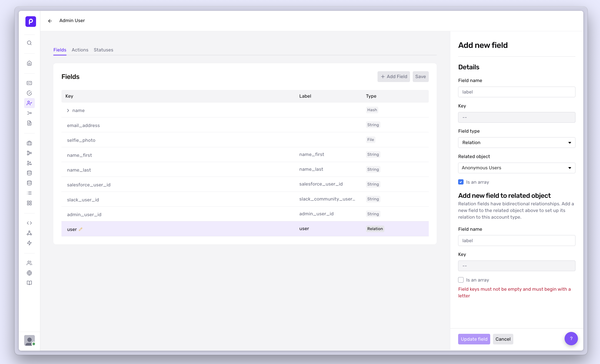Click the Hash type badge
Image resolution: width=600 pixels, height=364 pixels.
coord(372,110)
